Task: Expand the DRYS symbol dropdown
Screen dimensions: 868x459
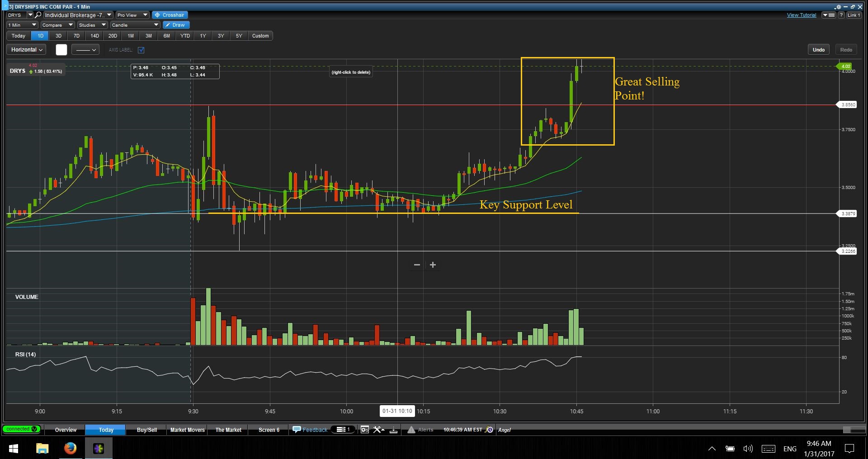Action: pos(30,15)
